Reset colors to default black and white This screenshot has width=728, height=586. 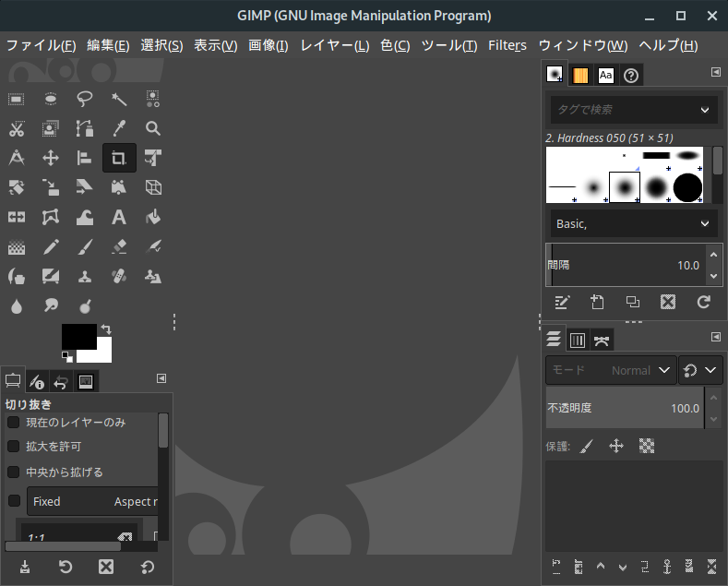coord(67,357)
